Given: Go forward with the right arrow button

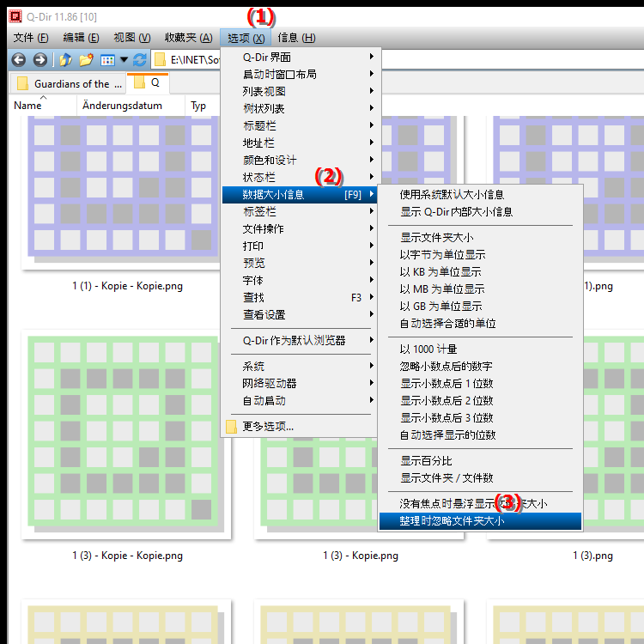Looking at the screenshot, I should pyautogui.click(x=39, y=60).
